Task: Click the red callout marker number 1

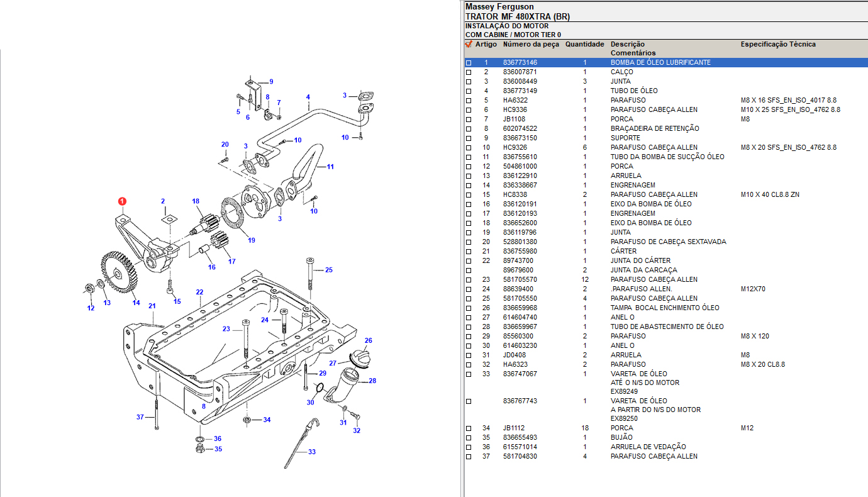Action: click(x=122, y=201)
